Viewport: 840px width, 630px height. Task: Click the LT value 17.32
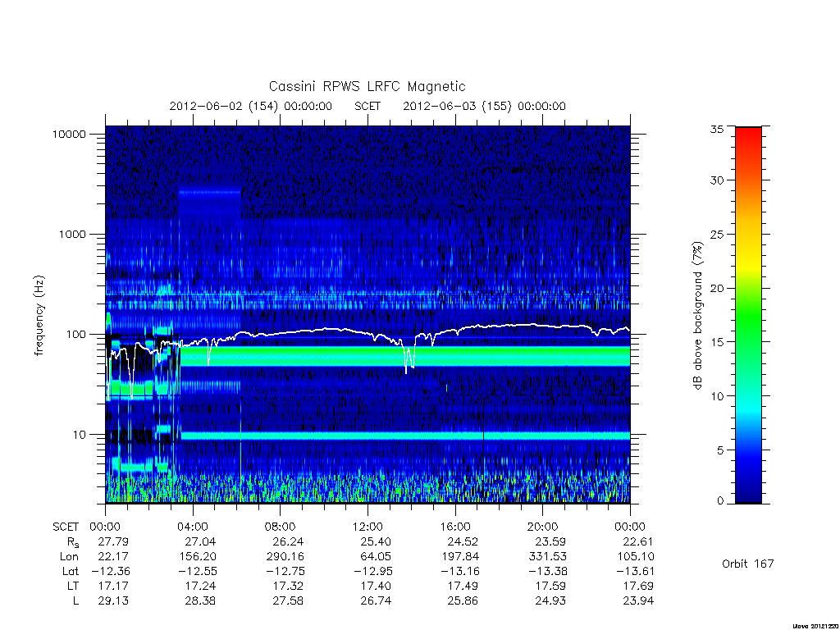coord(288,586)
